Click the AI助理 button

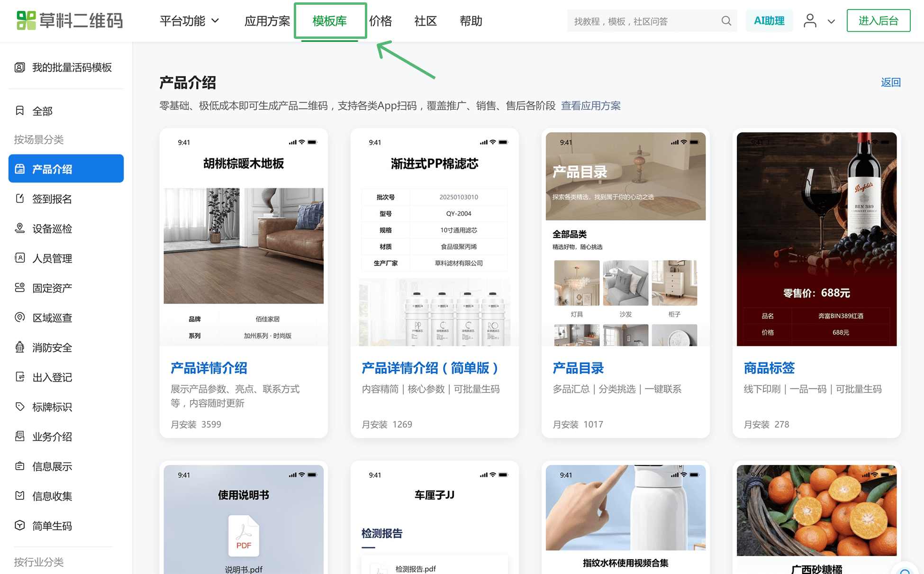769,21
